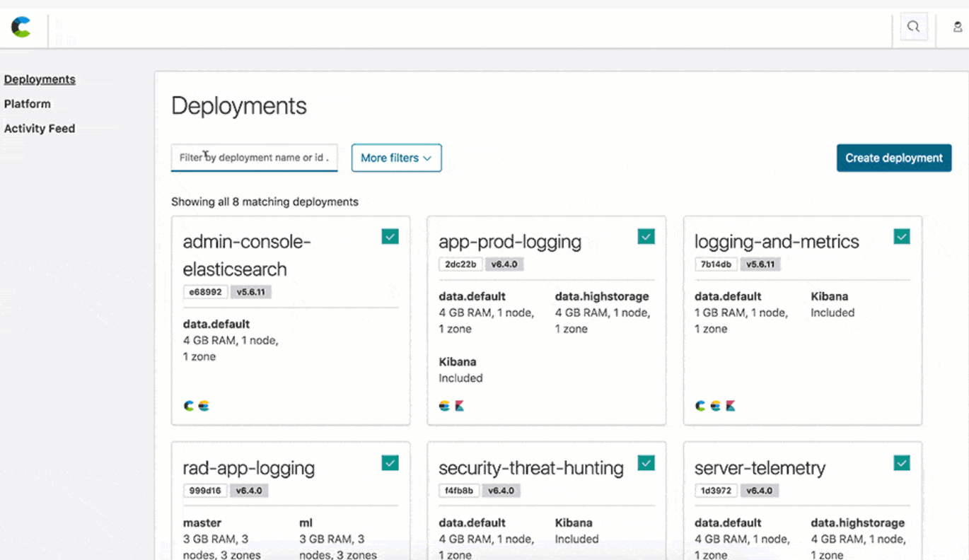The height and width of the screenshot is (560, 969).
Task: Click the Elastic Cloud logo in header
Action: coord(21,28)
